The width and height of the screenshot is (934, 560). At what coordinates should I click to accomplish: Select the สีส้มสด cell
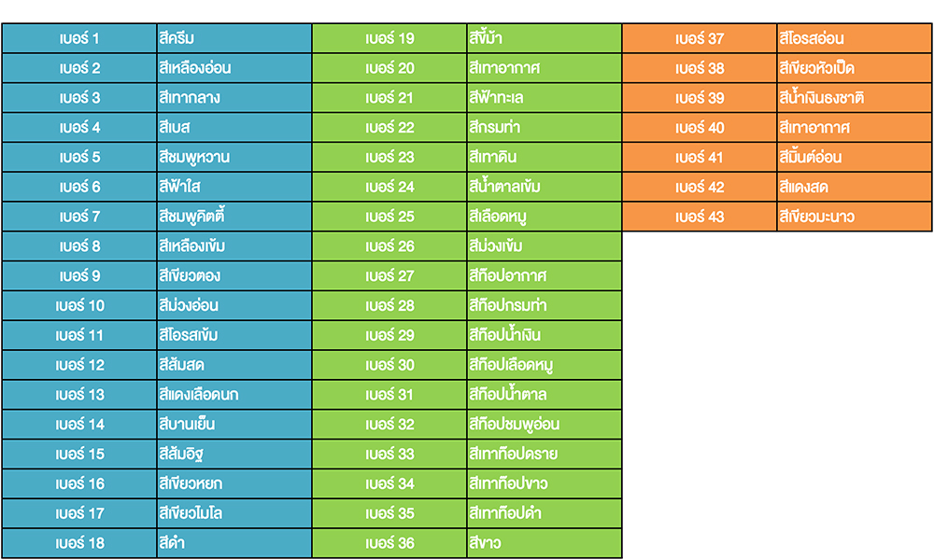tap(234, 365)
